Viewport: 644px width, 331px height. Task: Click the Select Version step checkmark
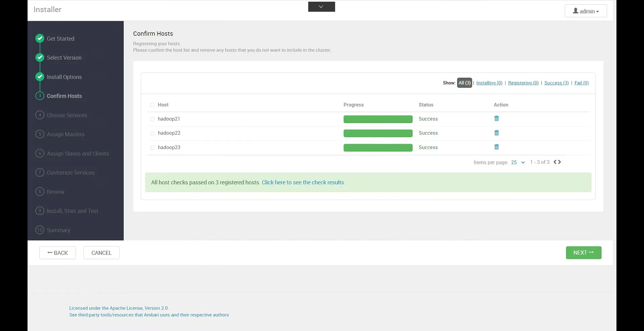40,57
